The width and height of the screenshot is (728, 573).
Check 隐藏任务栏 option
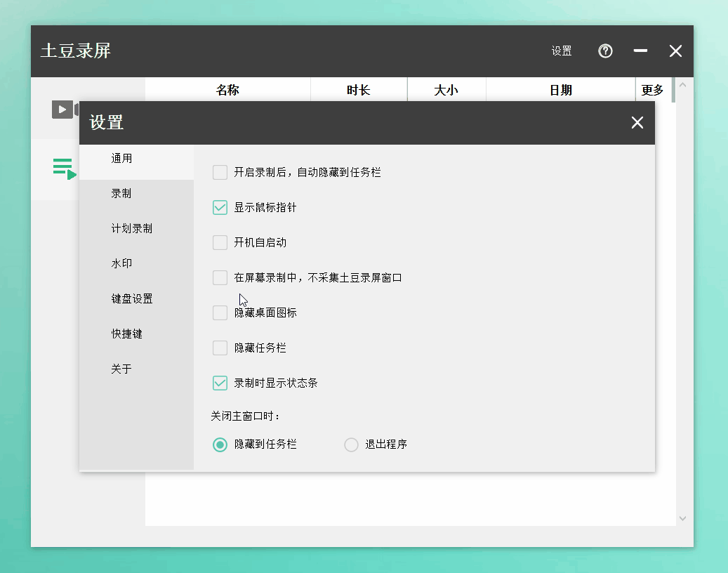point(220,348)
